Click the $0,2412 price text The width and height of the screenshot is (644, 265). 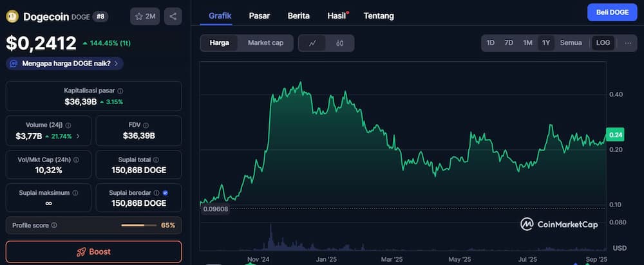[x=41, y=44]
